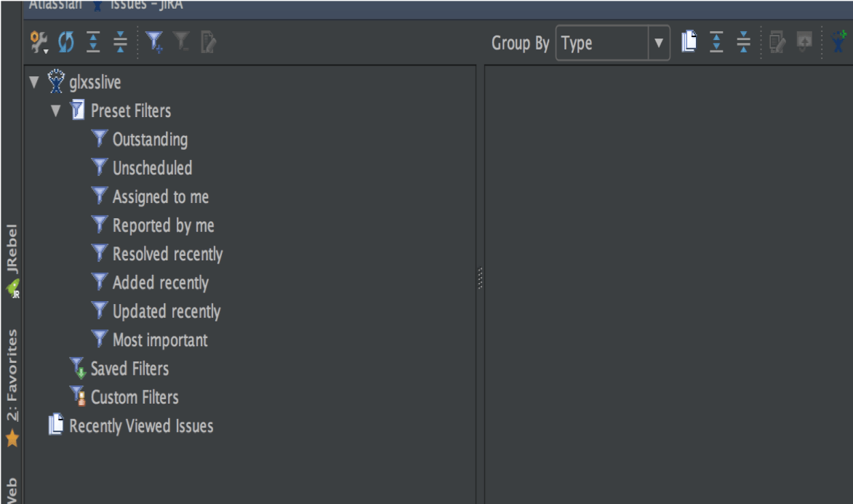Select the Outstanding preset filter

coord(150,140)
